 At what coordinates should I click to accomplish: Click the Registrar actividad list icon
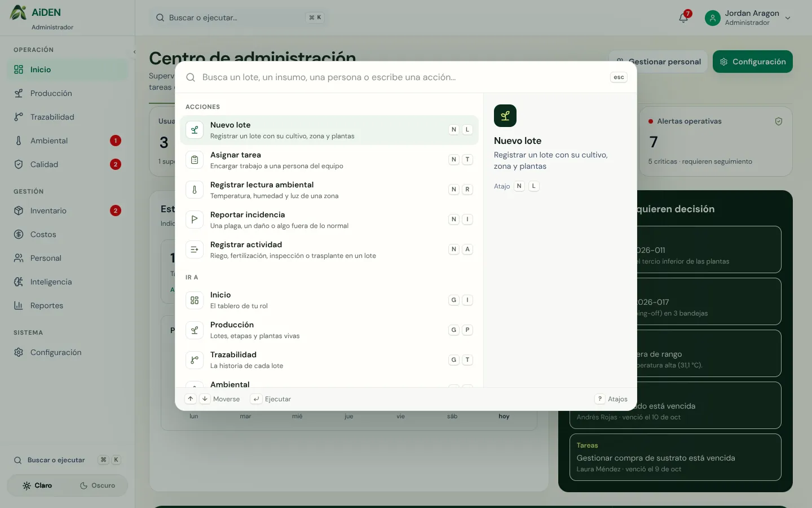tap(195, 249)
